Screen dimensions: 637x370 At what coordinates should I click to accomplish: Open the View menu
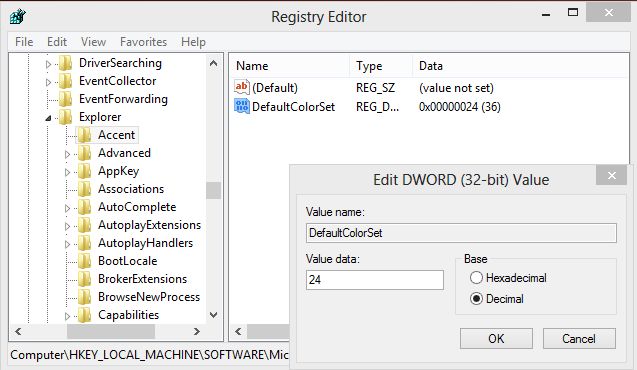[x=93, y=42]
